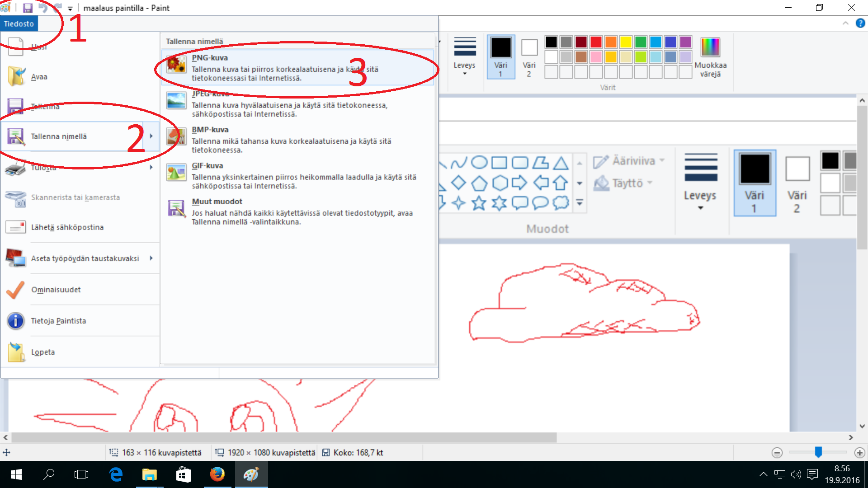
Task: Select Väri 1 color toggle
Action: pos(500,56)
